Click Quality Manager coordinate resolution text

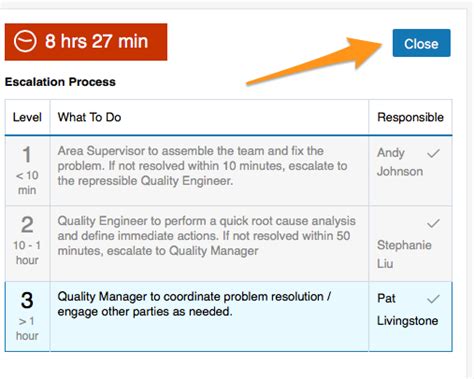(194, 304)
